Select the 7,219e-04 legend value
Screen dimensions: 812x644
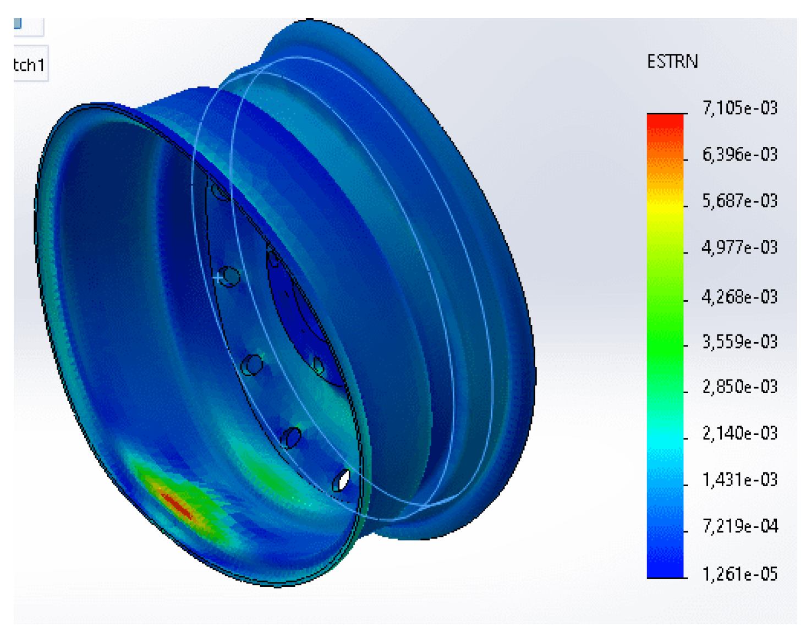739,526
